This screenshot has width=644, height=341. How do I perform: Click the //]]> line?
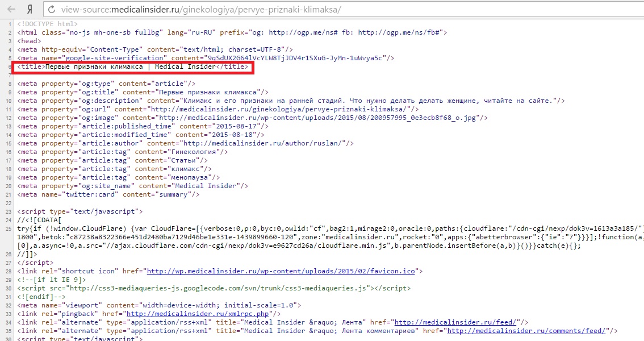[27, 254]
